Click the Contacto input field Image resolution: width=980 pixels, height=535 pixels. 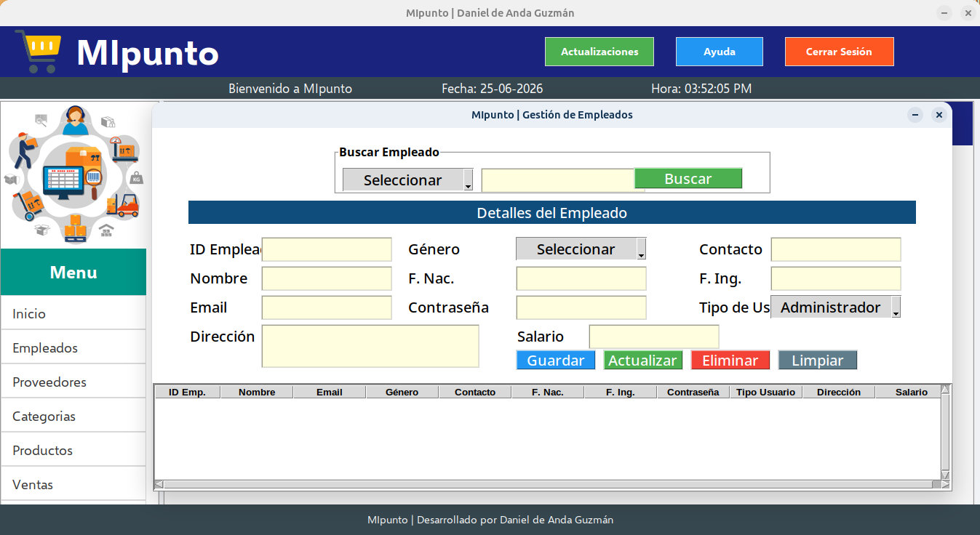836,249
